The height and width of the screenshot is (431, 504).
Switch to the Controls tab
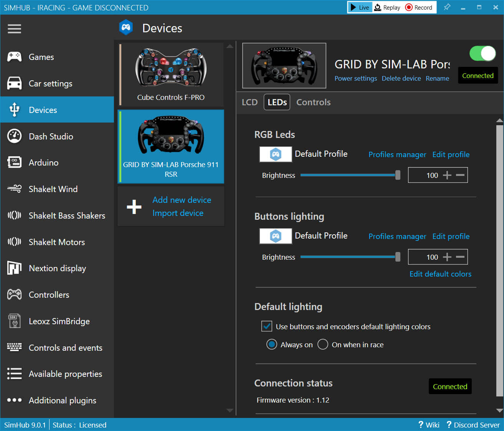(x=313, y=102)
